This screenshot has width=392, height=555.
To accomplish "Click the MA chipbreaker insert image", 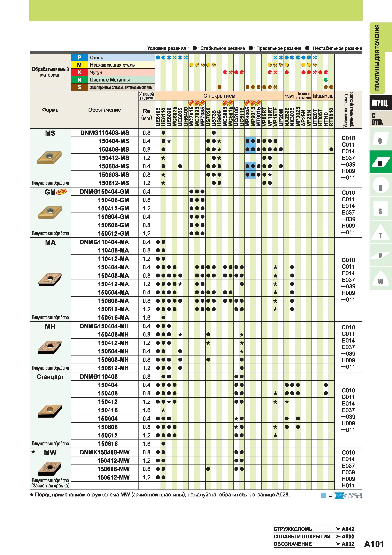I will (50, 280).
